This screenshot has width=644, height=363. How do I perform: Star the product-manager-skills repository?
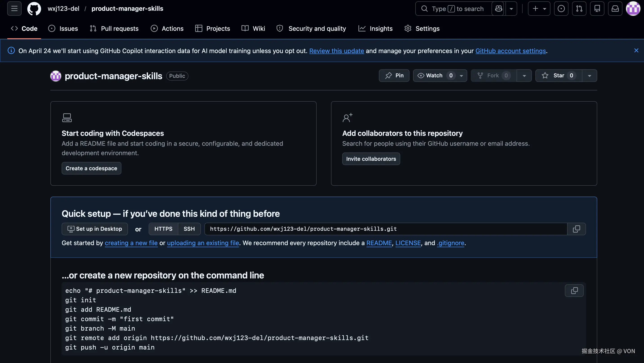coord(559,76)
